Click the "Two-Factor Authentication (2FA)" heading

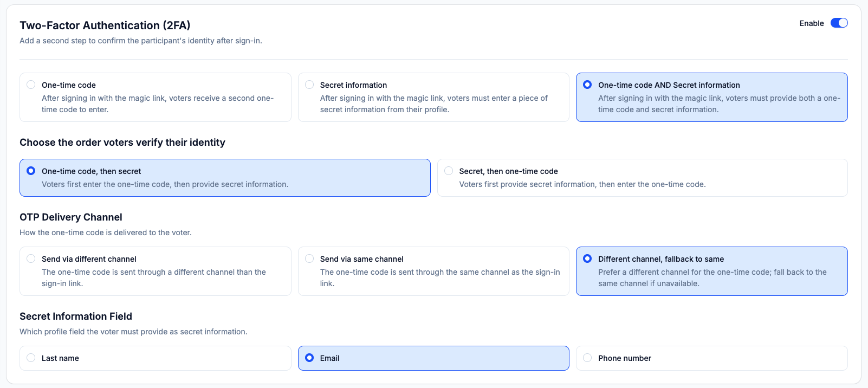click(105, 25)
